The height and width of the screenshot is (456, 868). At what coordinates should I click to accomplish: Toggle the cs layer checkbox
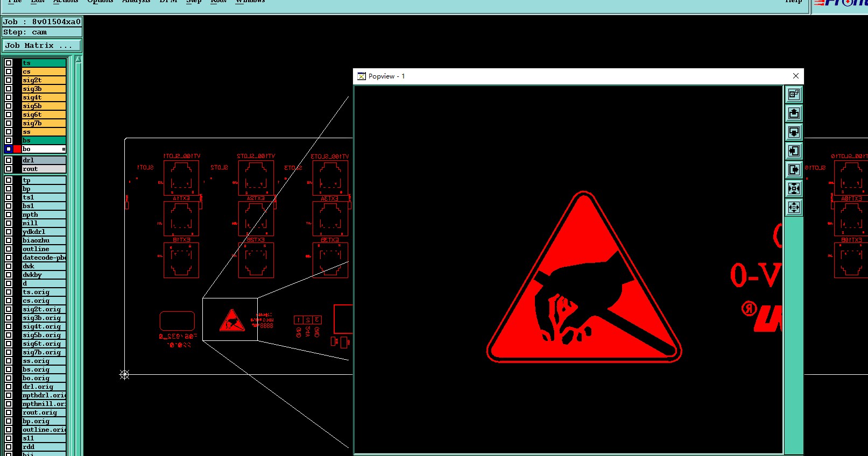9,72
